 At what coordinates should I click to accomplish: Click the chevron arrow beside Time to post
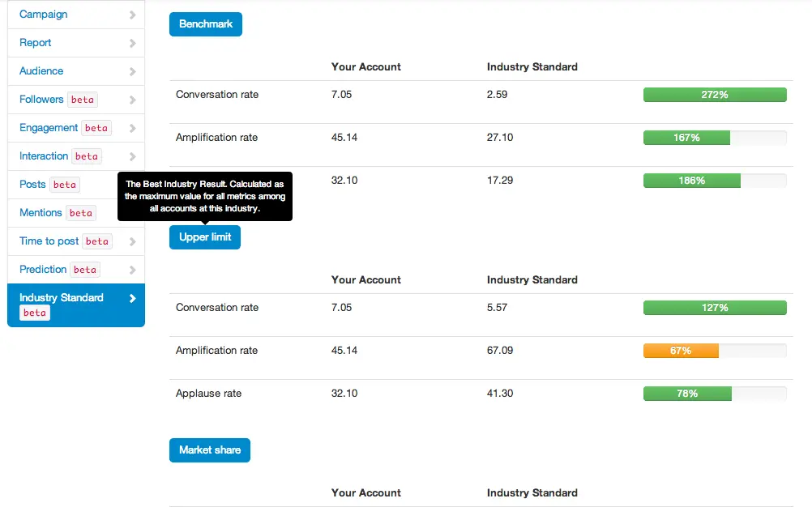(133, 241)
